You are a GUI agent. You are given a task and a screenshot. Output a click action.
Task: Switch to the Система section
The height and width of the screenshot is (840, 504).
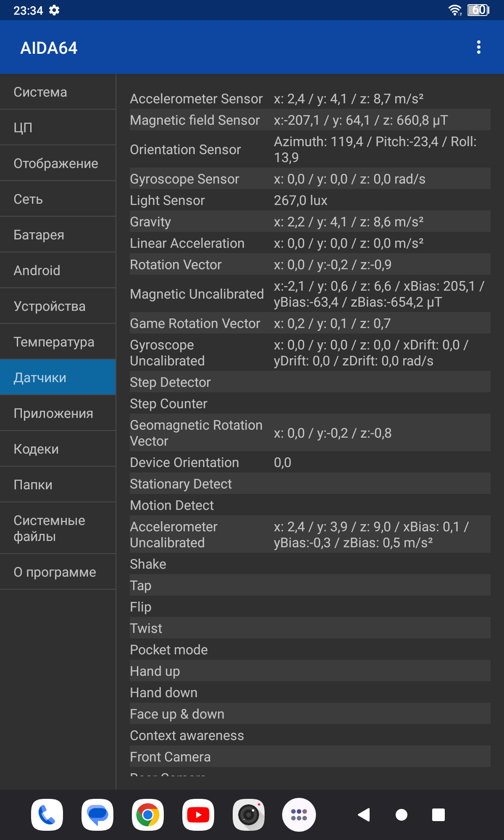coord(58,92)
